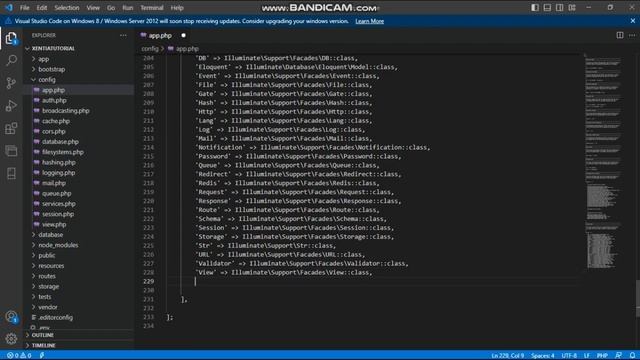Open the Manage gear icon
The image size is (640, 360).
(11, 338)
